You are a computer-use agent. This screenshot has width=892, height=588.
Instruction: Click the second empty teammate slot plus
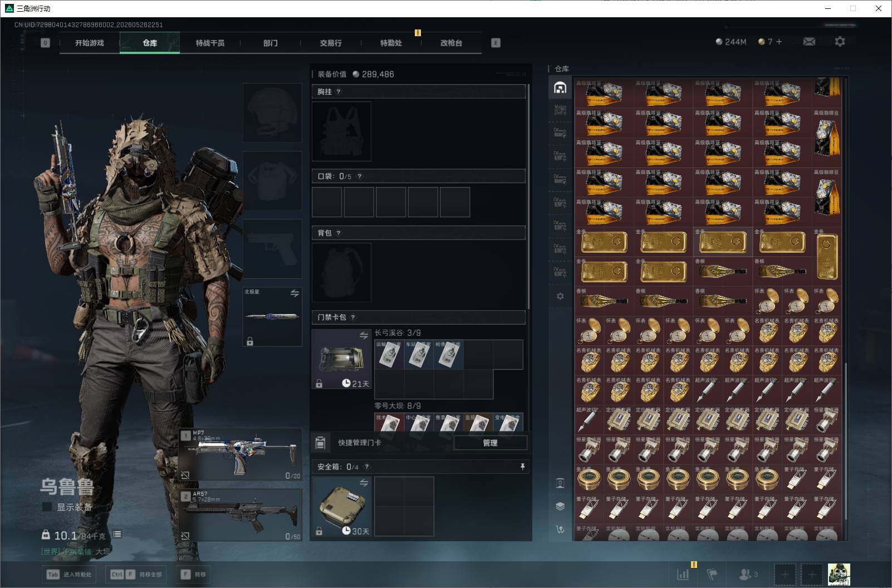click(x=812, y=574)
